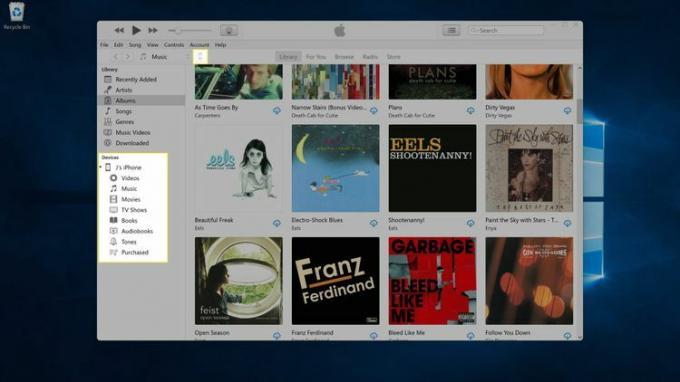Download Franz Ferdinand via cloud icon
This screenshot has height=382, width=680.
click(373, 336)
